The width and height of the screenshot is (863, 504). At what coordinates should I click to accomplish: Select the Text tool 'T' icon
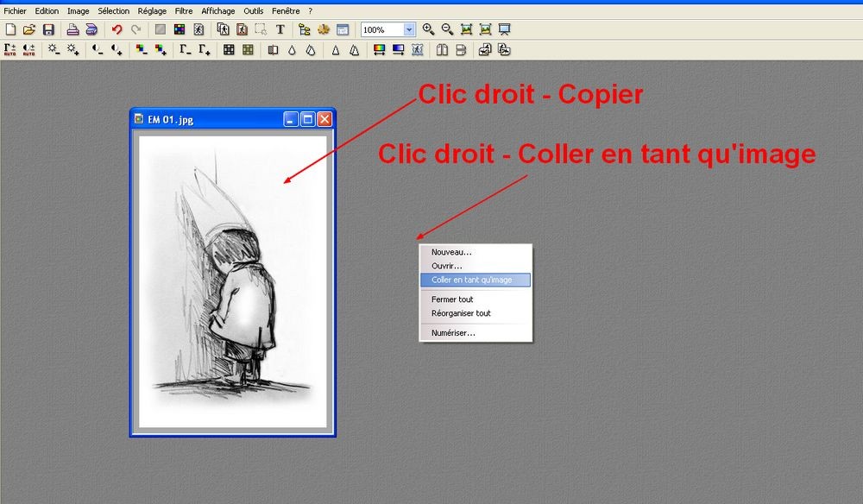[x=280, y=29]
